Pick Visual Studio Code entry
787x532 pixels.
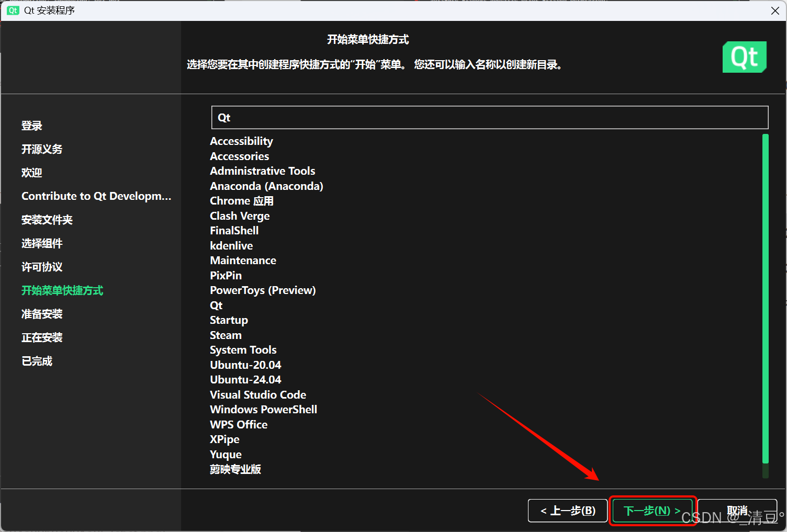coord(258,395)
